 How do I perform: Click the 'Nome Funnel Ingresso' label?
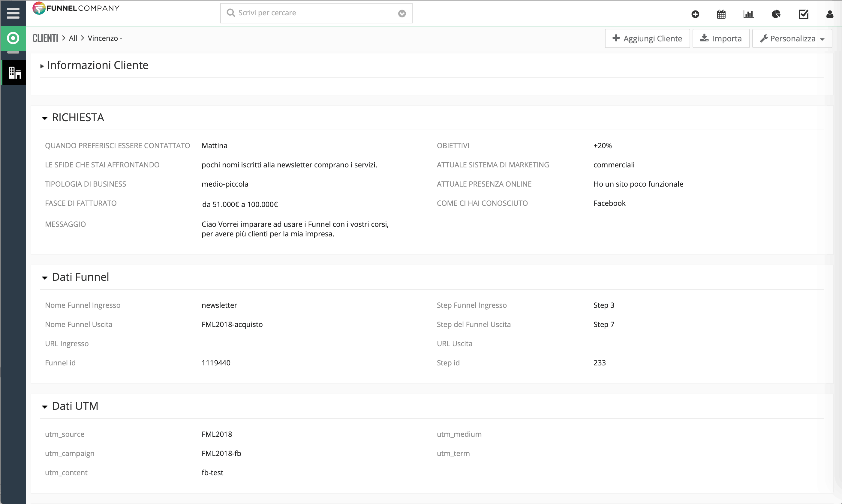click(83, 305)
